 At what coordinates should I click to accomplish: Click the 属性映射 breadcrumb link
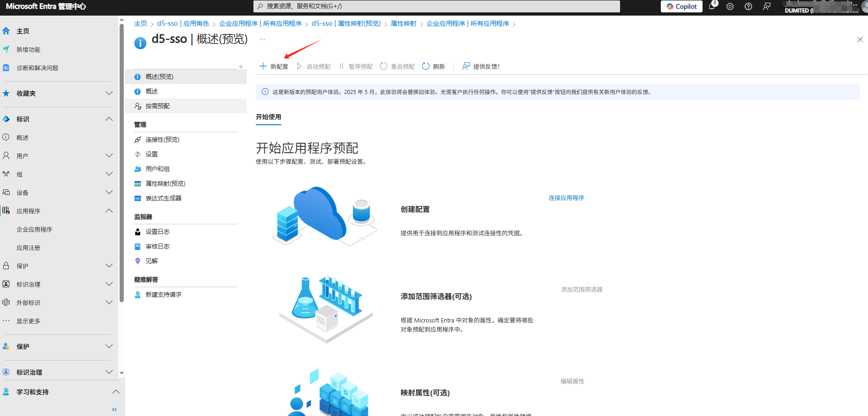coord(403,23)
